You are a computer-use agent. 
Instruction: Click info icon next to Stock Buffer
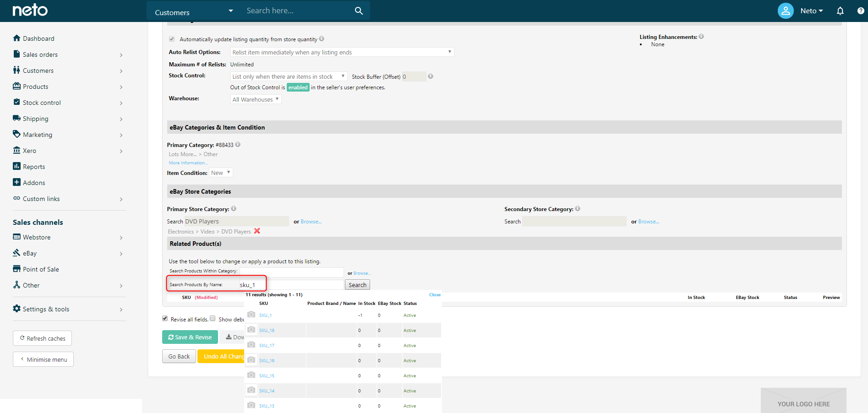coord(431,76)
